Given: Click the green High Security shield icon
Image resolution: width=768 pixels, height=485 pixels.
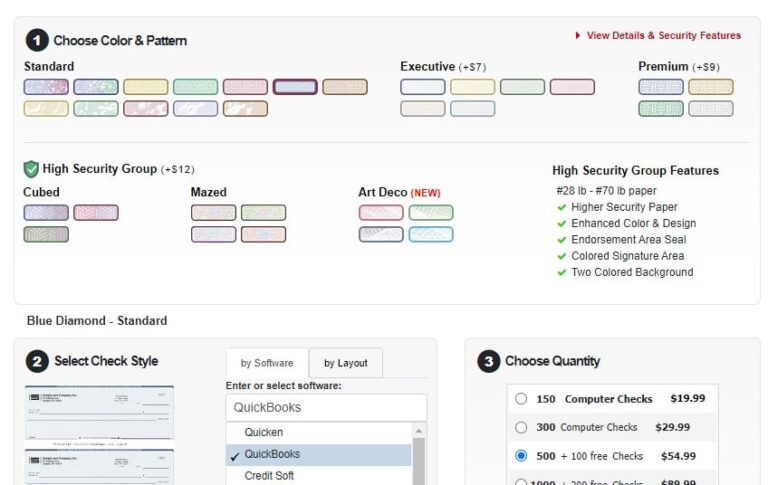Looking at the screenshot, I should pyautogui.click(x=31, y=169).
